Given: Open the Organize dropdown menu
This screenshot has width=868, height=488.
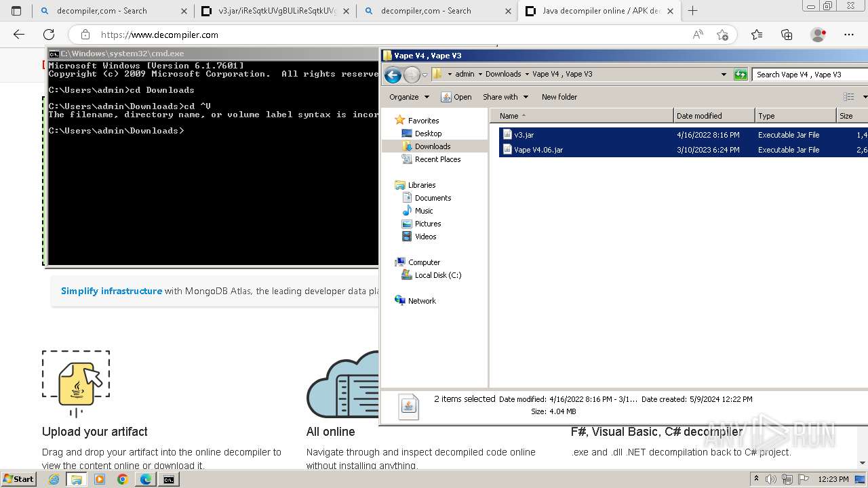Looking at the screenshot, I should [409, 97].
